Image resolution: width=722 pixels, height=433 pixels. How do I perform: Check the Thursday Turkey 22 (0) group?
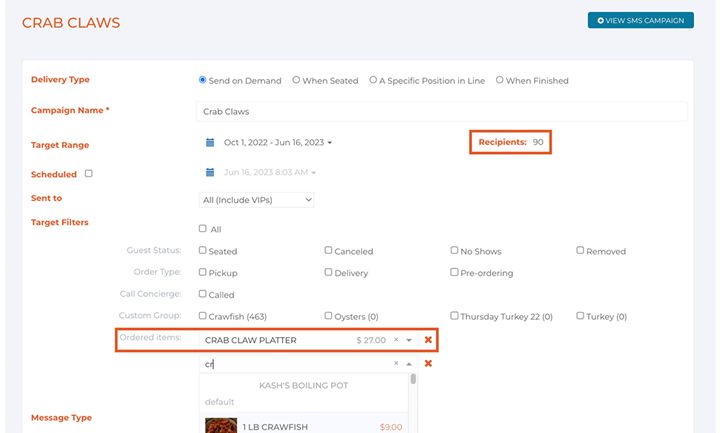tap(454, 316)
